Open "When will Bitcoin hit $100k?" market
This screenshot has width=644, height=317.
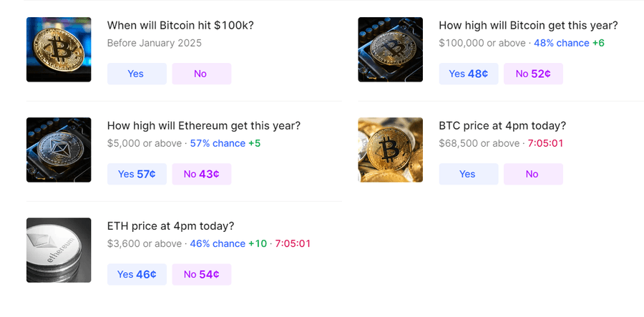(x=180, y=26)
